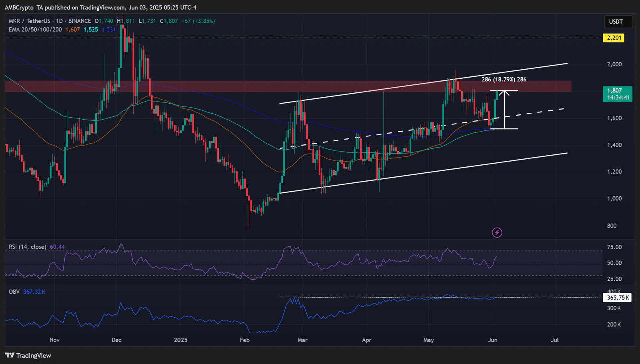Click the Jun label on time axis
640x364 pixels.
tap(493, 340)
